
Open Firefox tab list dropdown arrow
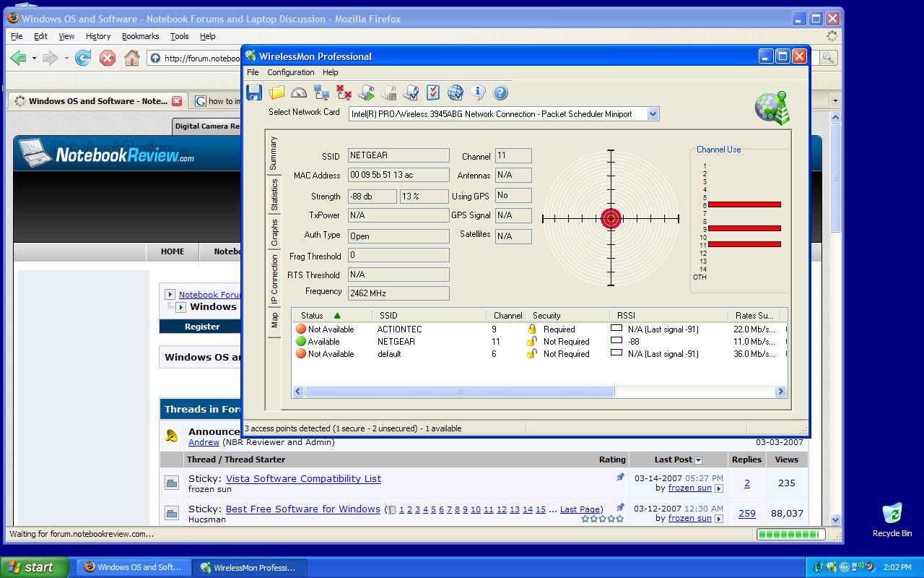pos(835,101)
